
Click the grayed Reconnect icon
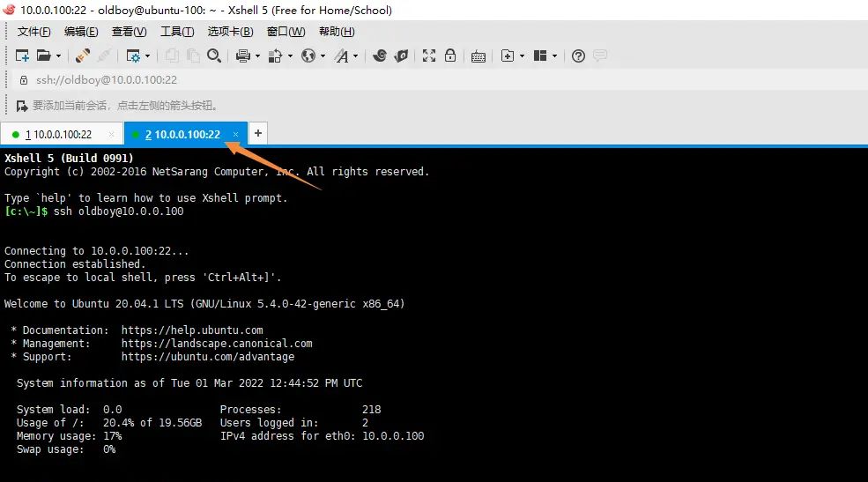pyautogui.click(x=104, y=56)
